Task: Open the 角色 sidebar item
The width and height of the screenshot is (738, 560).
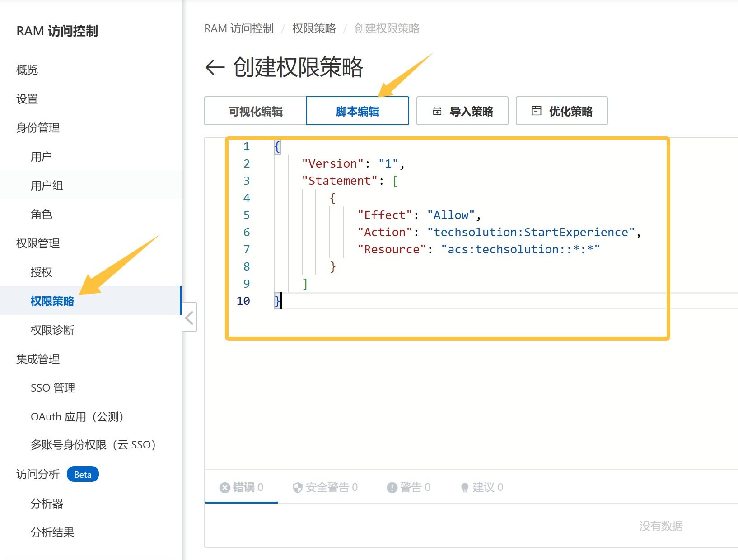Action: coord(42,215)
